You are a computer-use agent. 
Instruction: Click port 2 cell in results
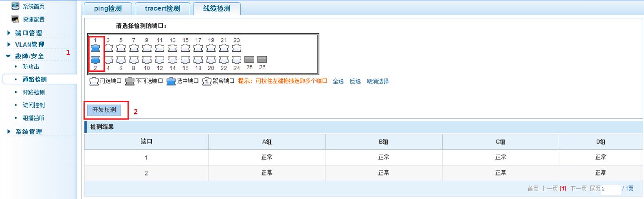click(146, 173)
